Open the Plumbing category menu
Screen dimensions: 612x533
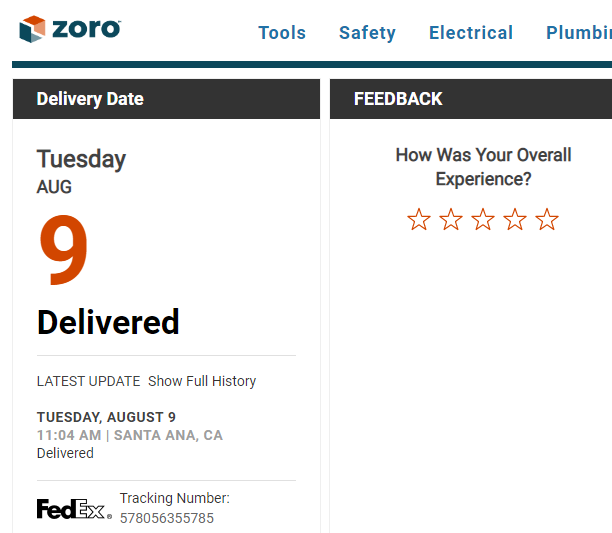click(579, 33)
